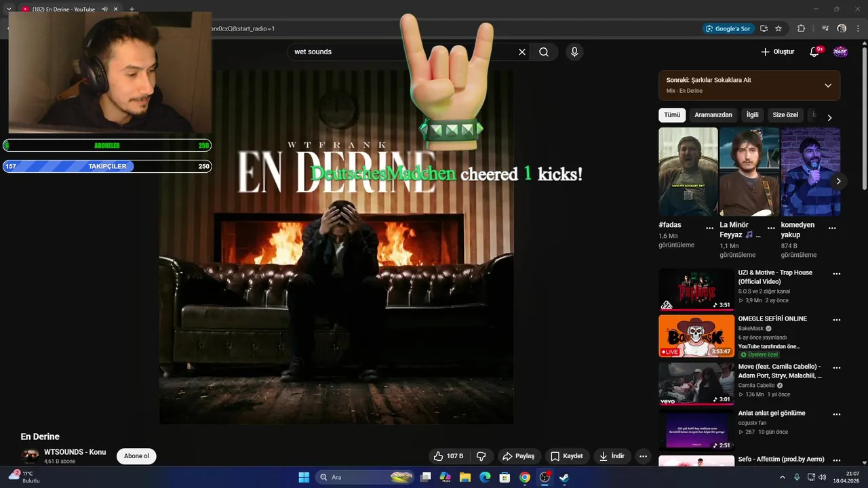Open the tab search dropdown arrow
This screenshot has height=488, width=868.
point(9,9)
